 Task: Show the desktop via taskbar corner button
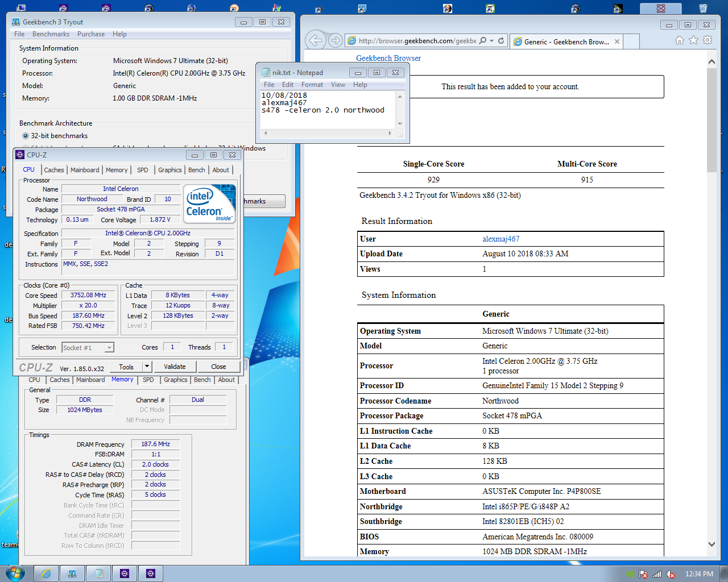pos(724,573)
